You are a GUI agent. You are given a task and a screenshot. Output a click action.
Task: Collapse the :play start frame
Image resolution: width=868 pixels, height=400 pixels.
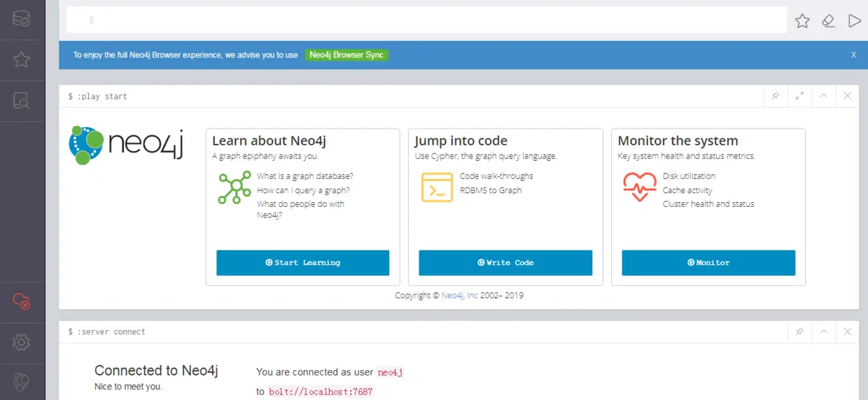tap(823, 96)
